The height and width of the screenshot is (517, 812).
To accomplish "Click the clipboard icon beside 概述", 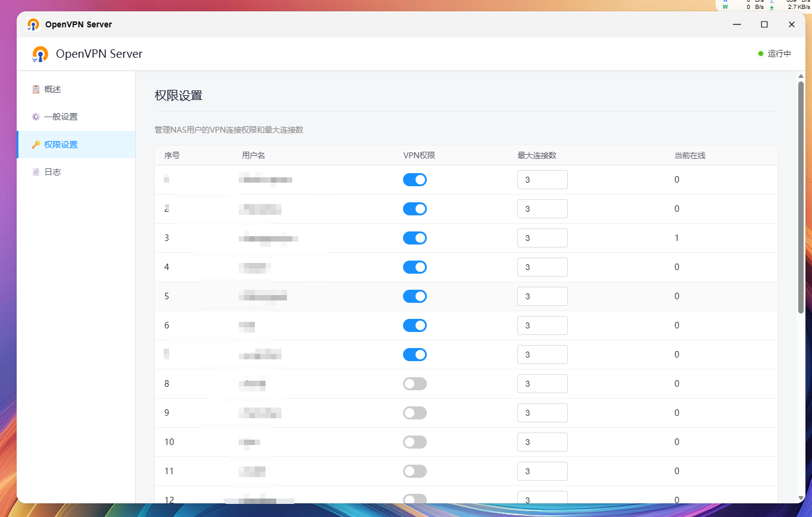I will (36, 89).
